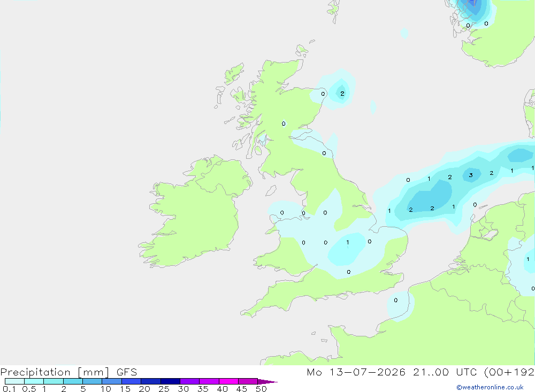The image size is (535, 392).
Task: Pick the 10–15 mm medium blue legend swatch
Action: [112, 381]
